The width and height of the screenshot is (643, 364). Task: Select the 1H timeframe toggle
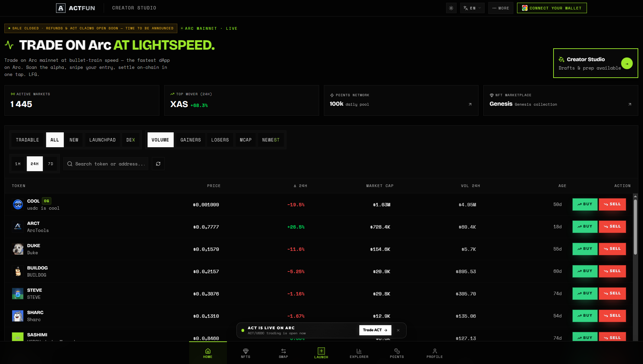click(18, 164)
